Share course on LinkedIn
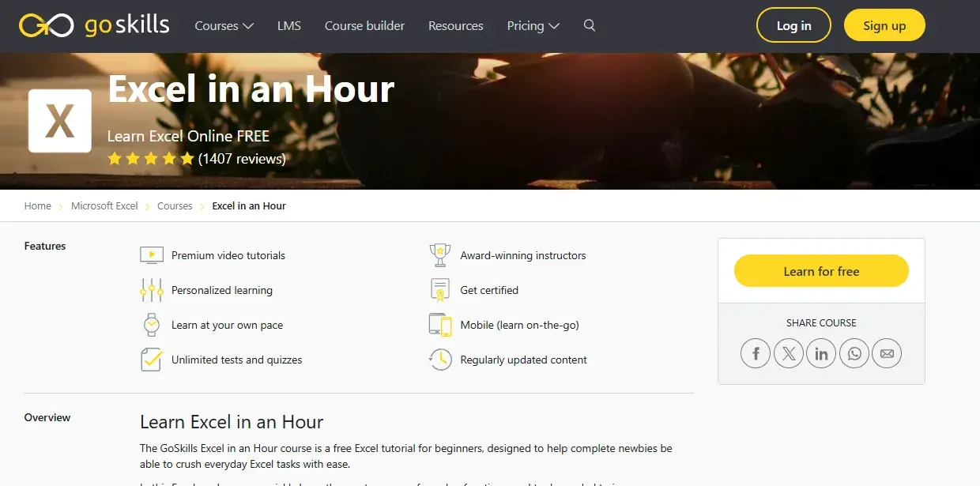The image size is (980, 486). (821, 353)
